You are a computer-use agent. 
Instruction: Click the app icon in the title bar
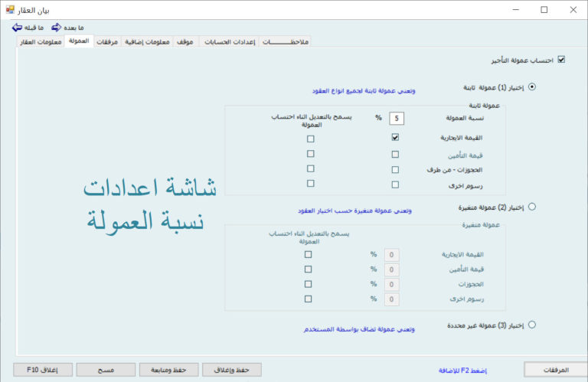[10, 9]
